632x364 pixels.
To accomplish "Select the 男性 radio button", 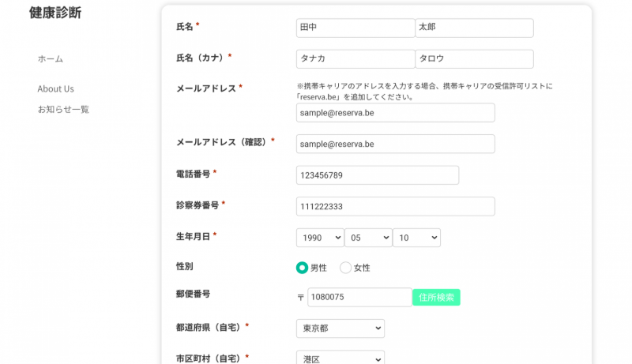I will click(302, 268).
